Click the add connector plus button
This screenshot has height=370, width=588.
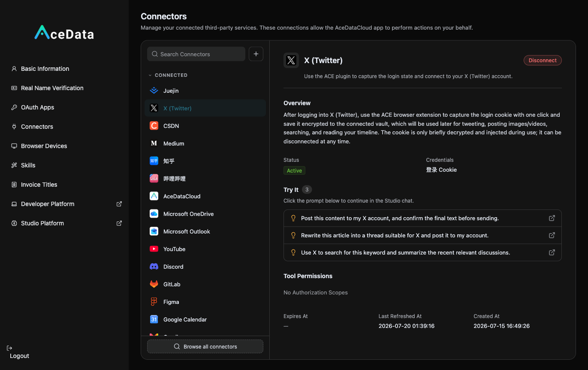click(x=256, y=54)
